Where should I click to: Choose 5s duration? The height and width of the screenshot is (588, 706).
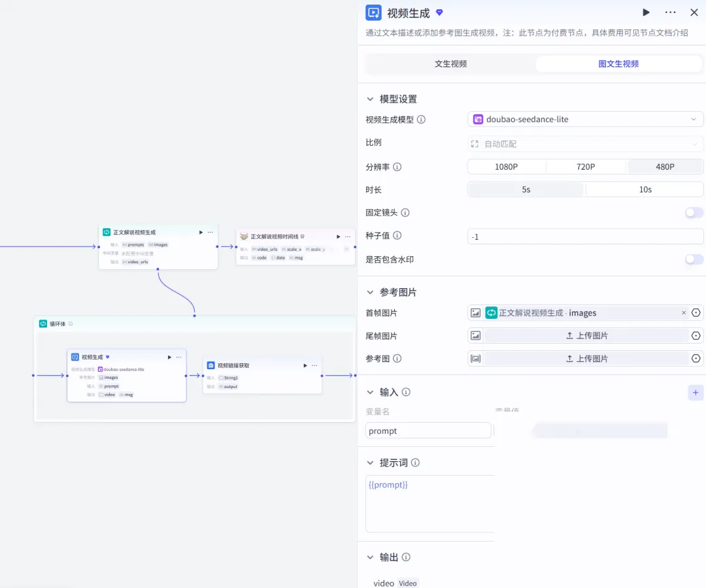coord(526,189)
